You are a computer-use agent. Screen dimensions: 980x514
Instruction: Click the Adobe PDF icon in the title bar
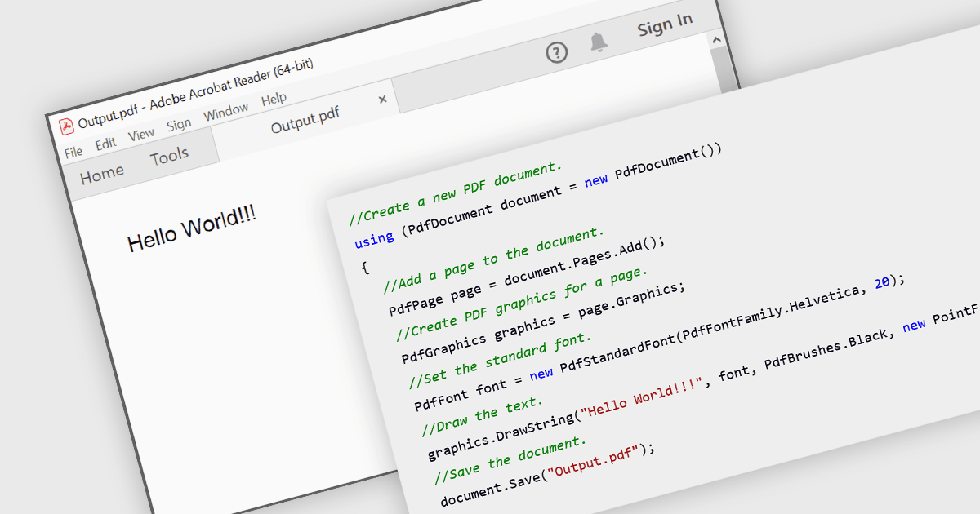(x=66, y=126)
